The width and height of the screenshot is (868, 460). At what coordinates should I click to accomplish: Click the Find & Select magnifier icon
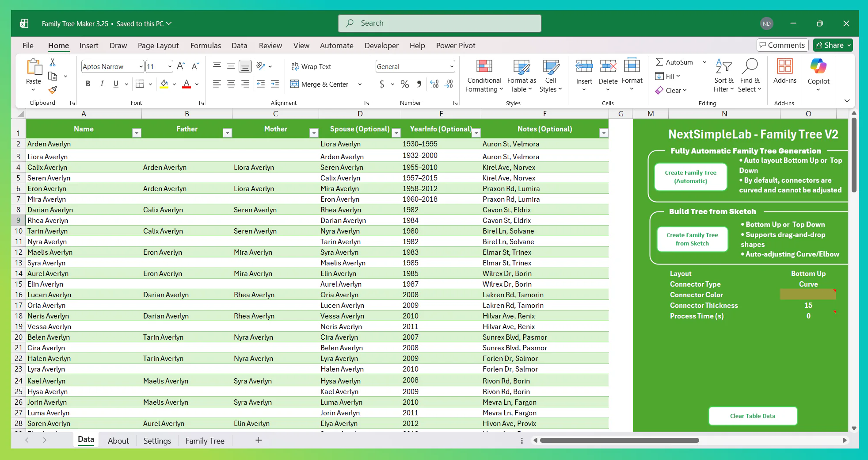750,66
